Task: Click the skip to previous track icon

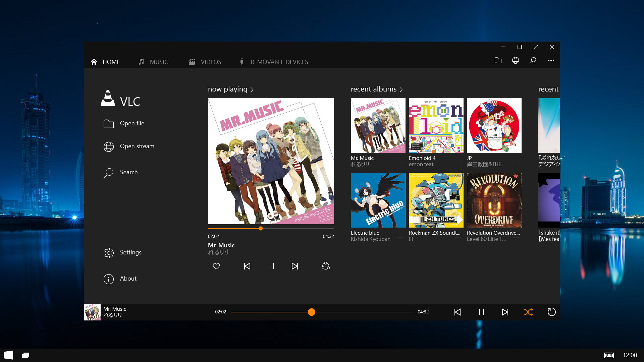Action: pyautogui.click(x=458, y=312)
